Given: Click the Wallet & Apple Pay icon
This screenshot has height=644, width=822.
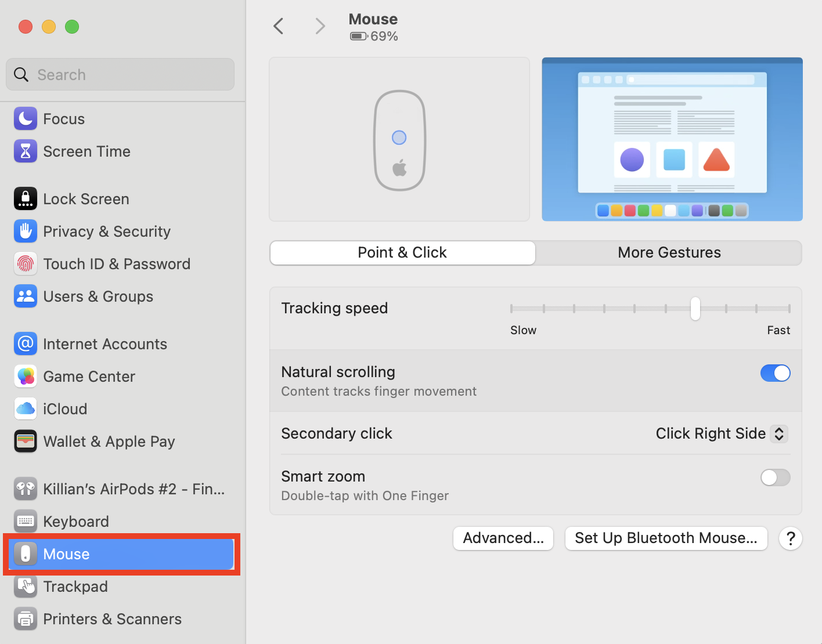Looking at the screenshot, I should [26, 441].
